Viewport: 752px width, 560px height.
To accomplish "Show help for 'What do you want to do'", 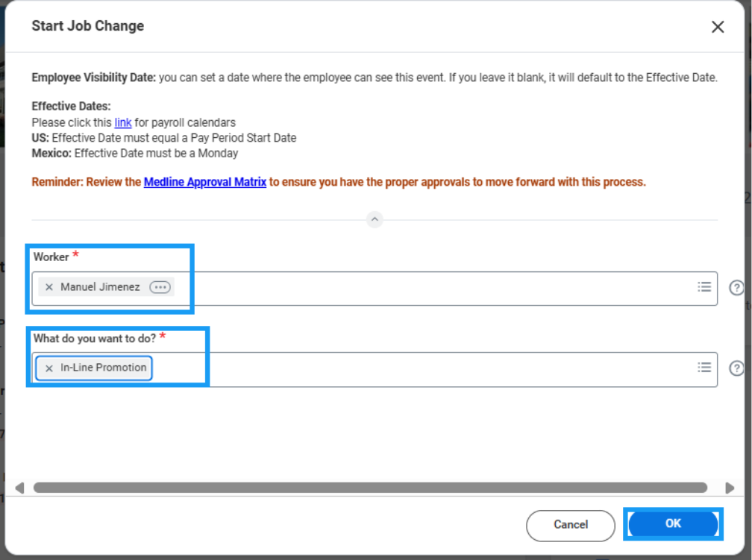I will 736,368.
